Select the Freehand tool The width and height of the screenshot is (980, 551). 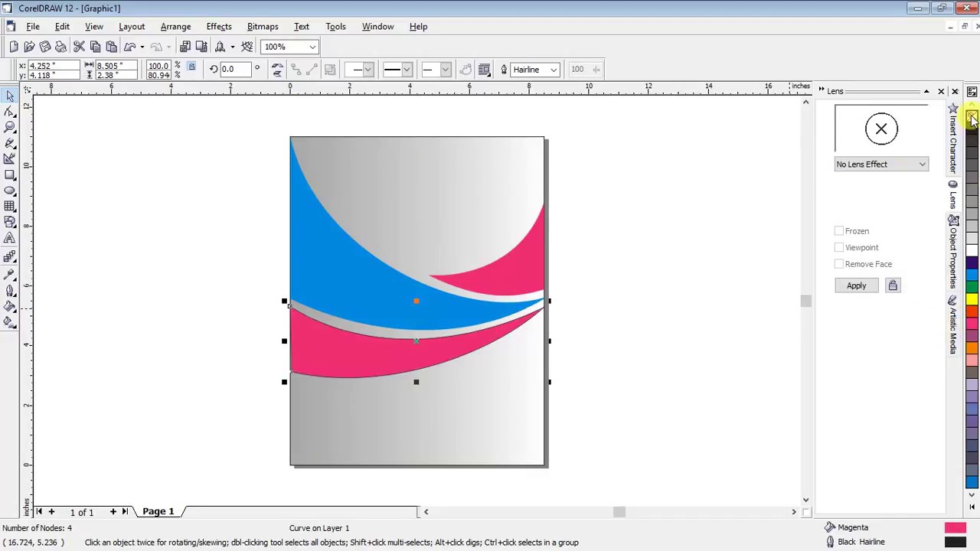(10, 143)
